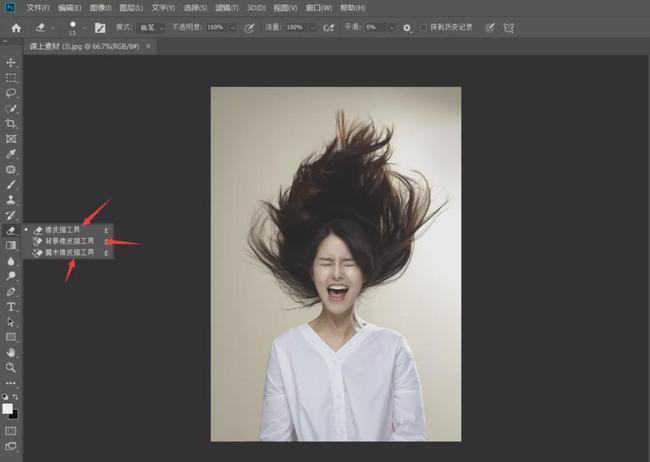Open the Opacity slider dropdown arrow
This screenshot has height=462, width=650.
tap(233, 28)
